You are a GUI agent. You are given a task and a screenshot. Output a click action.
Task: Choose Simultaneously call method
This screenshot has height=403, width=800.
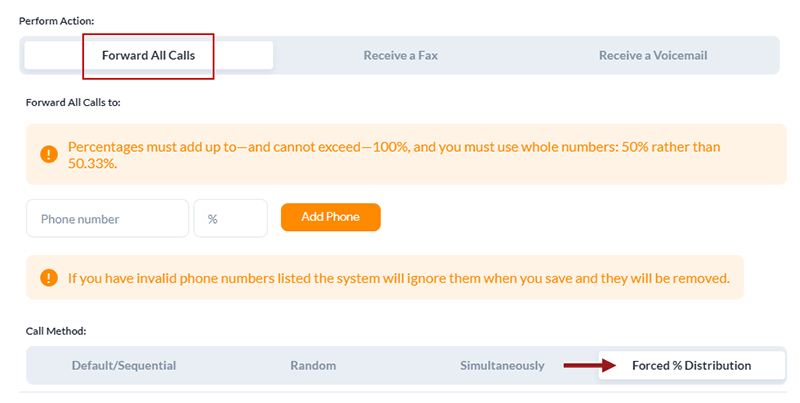[x=502, y=365]
